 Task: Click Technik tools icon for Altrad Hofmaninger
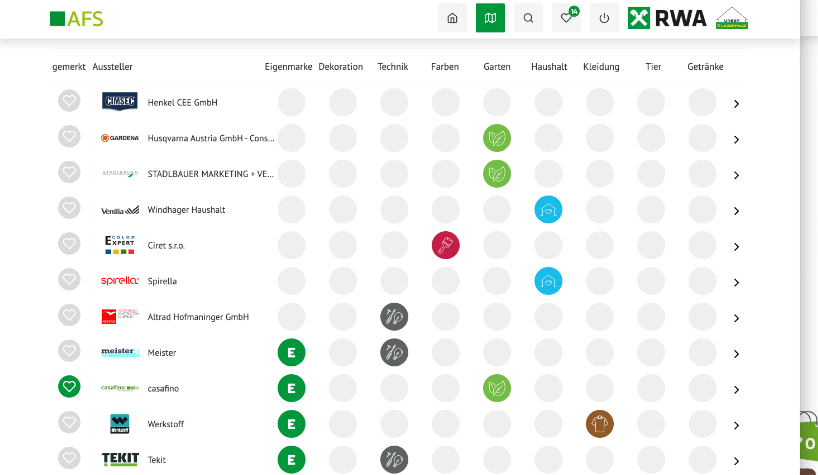pyautogui.click(x=394, y=317)
